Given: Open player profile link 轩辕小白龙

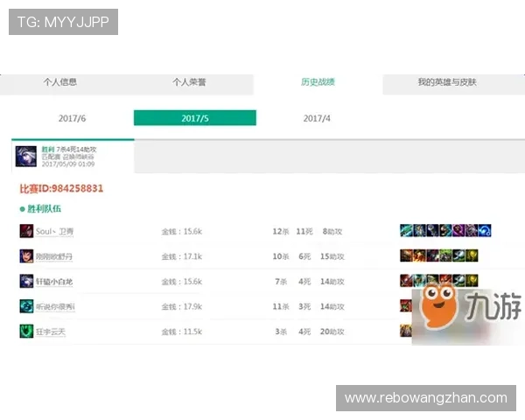Looking at the screenshot, I should [x=55, y=282].
